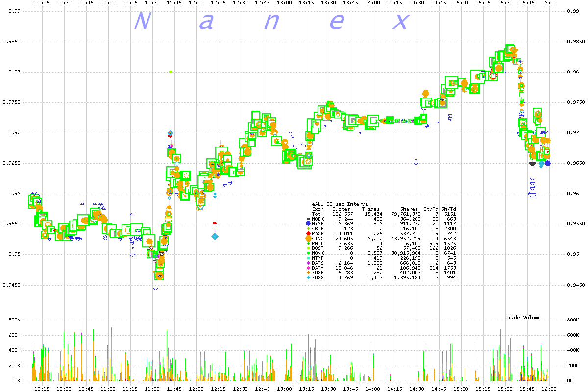Click the 'CBOE' exchange label
The image size is (588, 392).
pyautogui.click(x=318, y=228)
